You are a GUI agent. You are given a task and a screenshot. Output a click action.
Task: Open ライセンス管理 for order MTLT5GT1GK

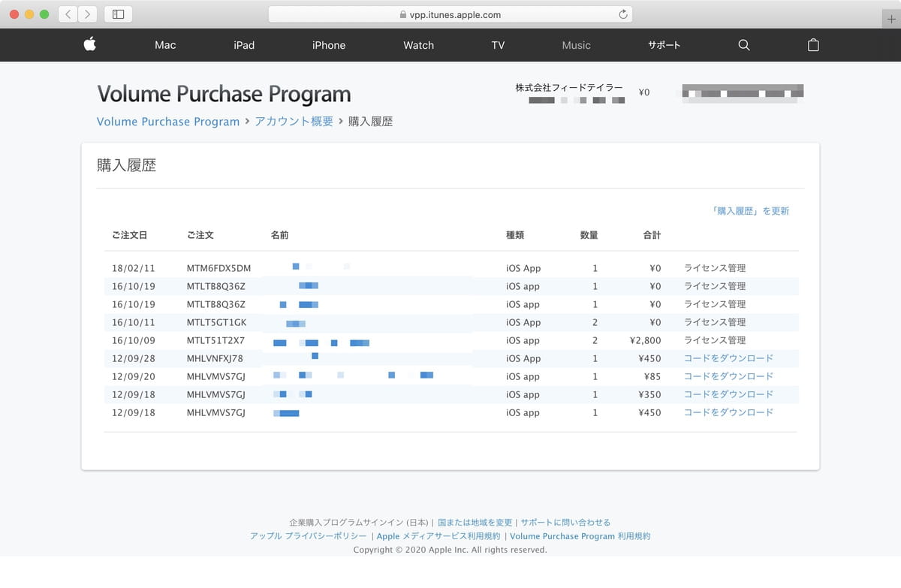point(715,322)
